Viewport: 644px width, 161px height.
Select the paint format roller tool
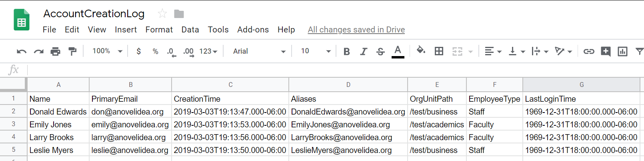click(72, 51)
